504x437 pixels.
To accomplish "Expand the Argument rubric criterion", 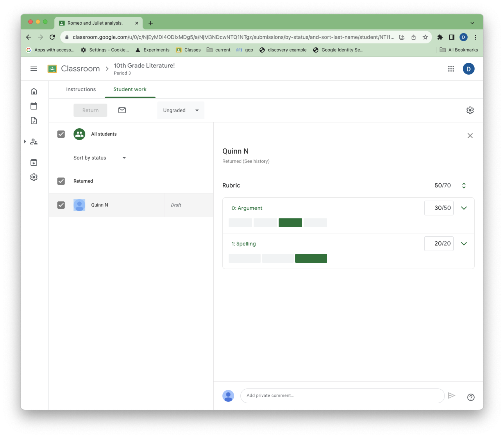I will point(464,208).
